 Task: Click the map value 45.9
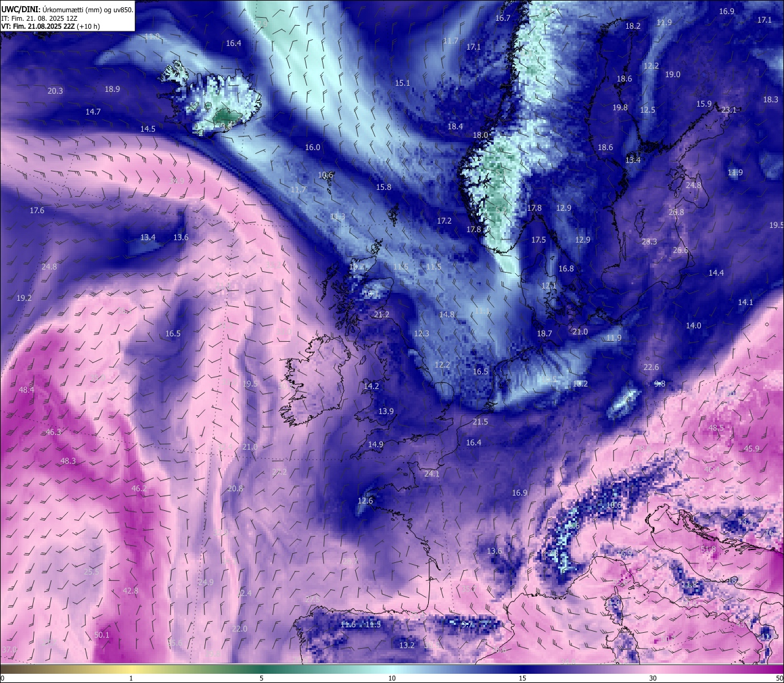click(752, 448)
